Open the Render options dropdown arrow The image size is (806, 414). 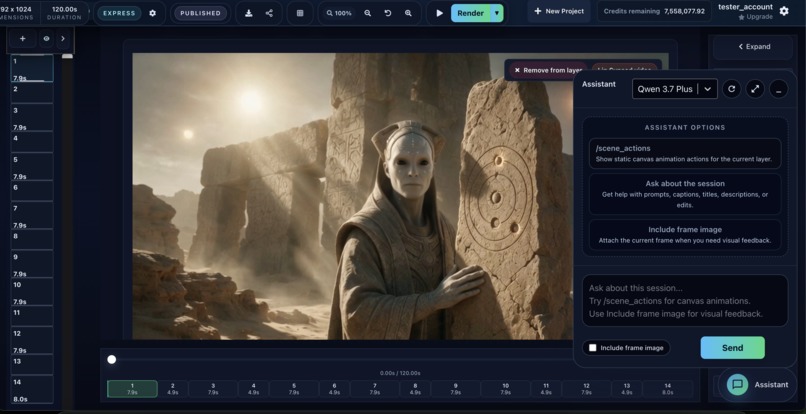click(497, 13)
